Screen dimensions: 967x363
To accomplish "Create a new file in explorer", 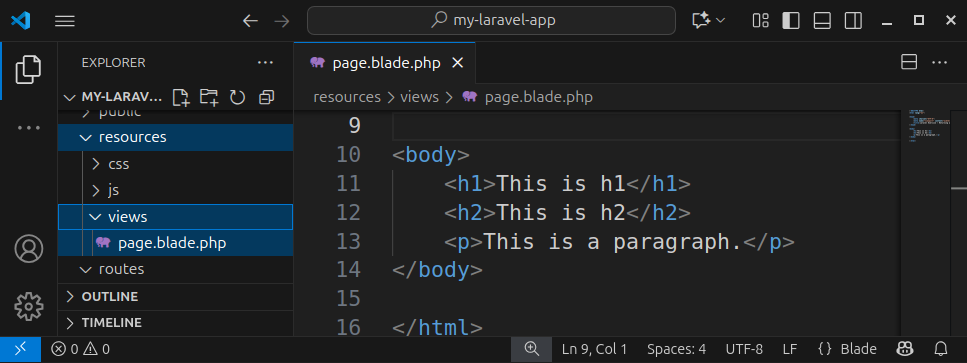I will coord(181,97).
